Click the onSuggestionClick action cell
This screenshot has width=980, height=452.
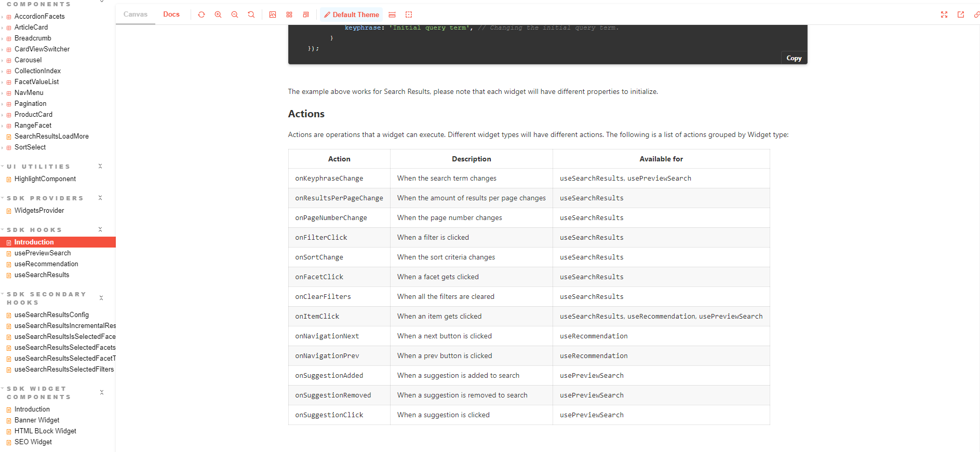point(339,415)
